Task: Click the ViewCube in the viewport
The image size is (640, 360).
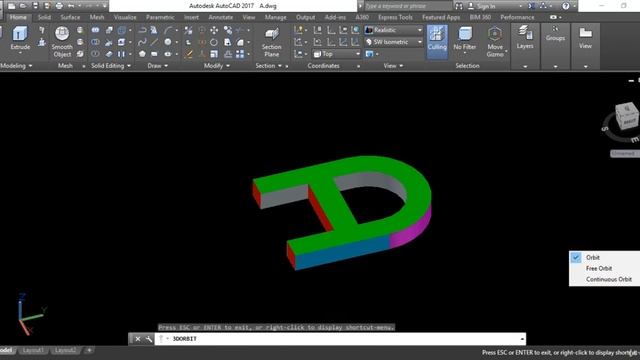Action: (626, 116)
